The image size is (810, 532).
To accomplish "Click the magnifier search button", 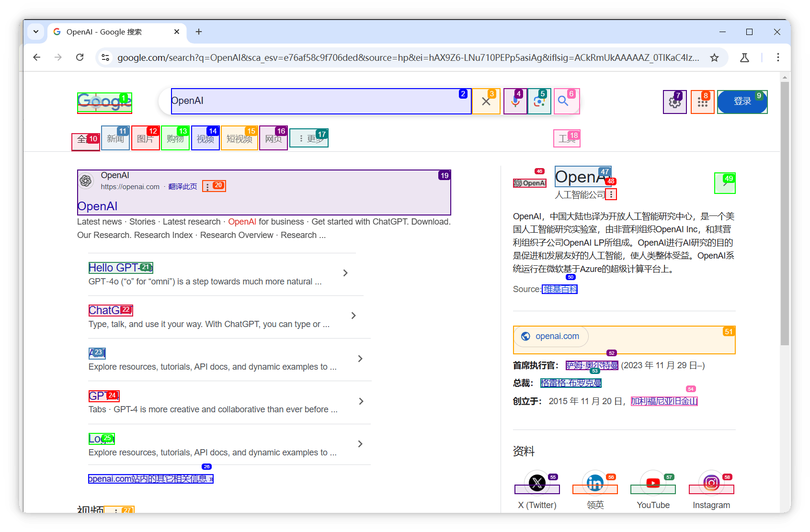I will tap(567, 101).
